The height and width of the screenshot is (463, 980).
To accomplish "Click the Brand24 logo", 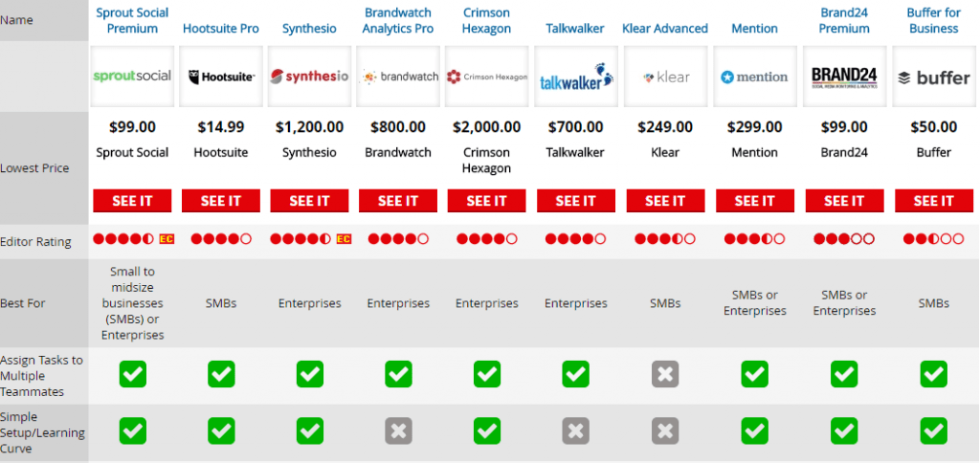I will coord(843,77).
